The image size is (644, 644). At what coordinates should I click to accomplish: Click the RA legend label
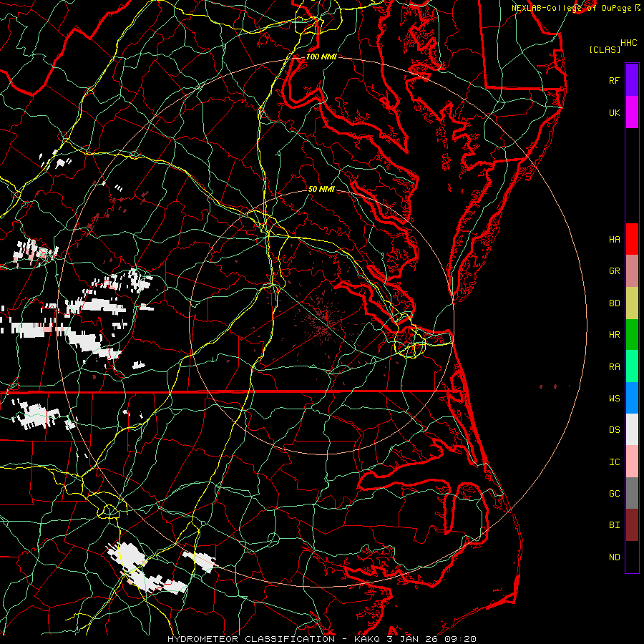[614, 367]
